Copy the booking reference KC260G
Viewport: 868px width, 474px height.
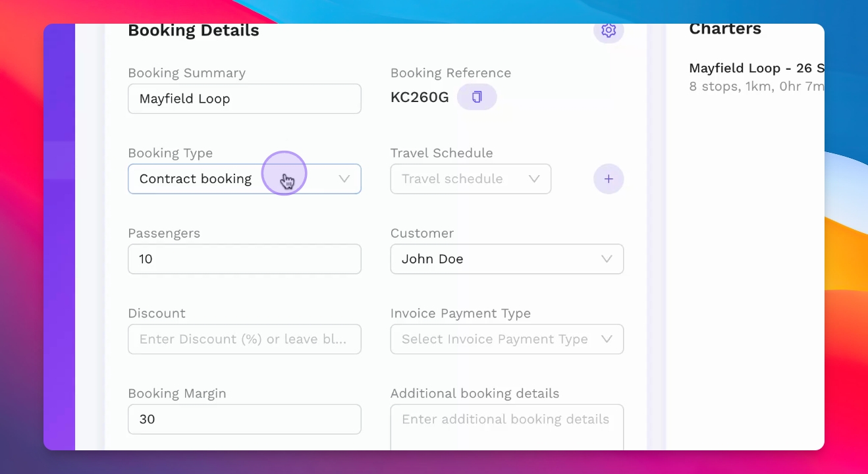[477, 97]
